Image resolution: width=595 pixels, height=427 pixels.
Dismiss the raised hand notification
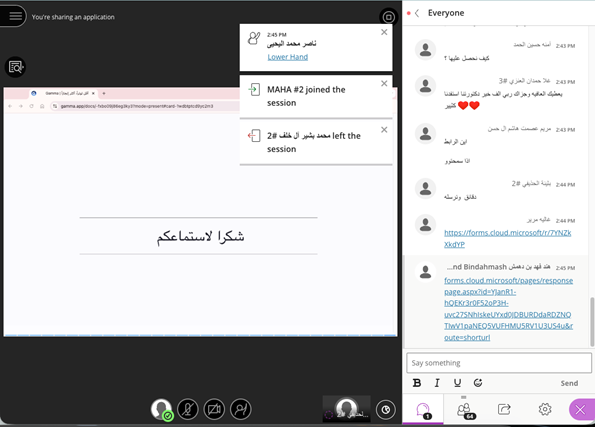[x=384, y=32]
